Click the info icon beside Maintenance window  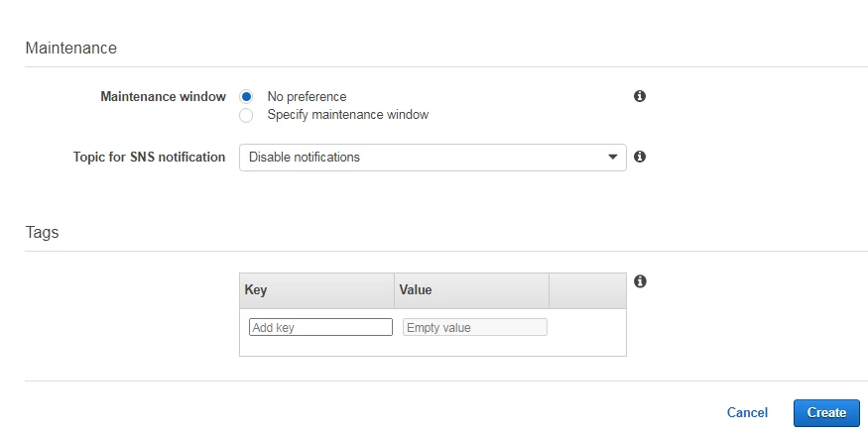coord(640,96)
